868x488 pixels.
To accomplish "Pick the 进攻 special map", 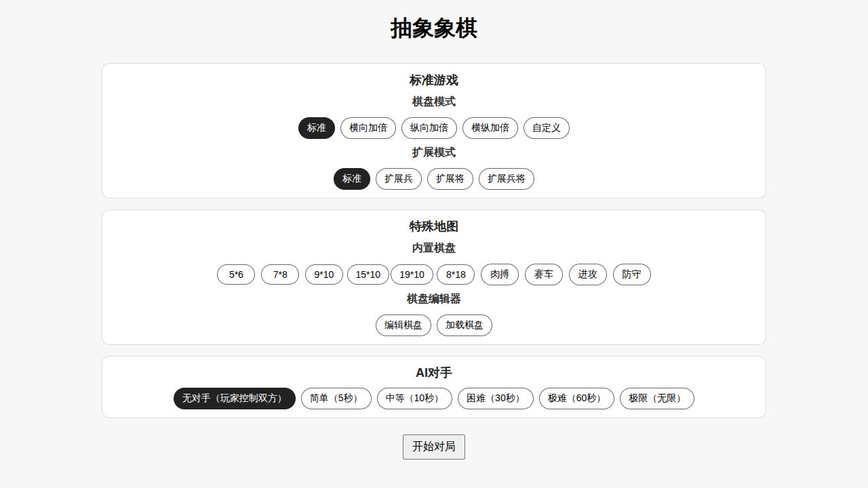I will tap(588, 274).
